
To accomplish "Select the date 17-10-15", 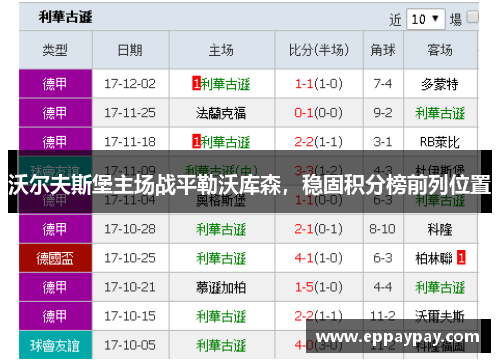I will click(130, 316).
